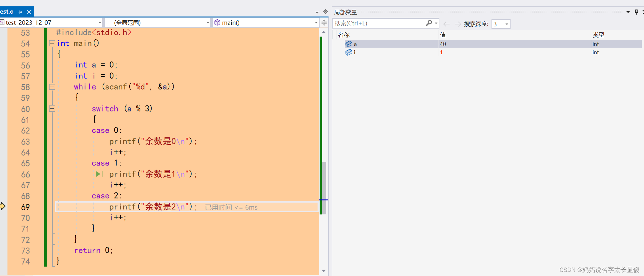Click printf "余数是1\n" statement
Viewport: 644px width, 276px height.
tap(153, 174)
